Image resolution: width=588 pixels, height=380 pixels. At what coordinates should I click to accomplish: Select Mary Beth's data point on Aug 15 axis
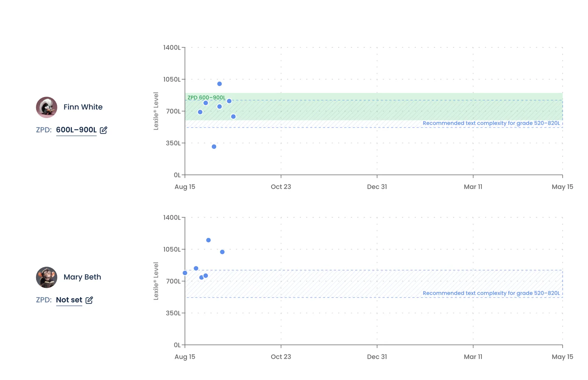point(185,273)
